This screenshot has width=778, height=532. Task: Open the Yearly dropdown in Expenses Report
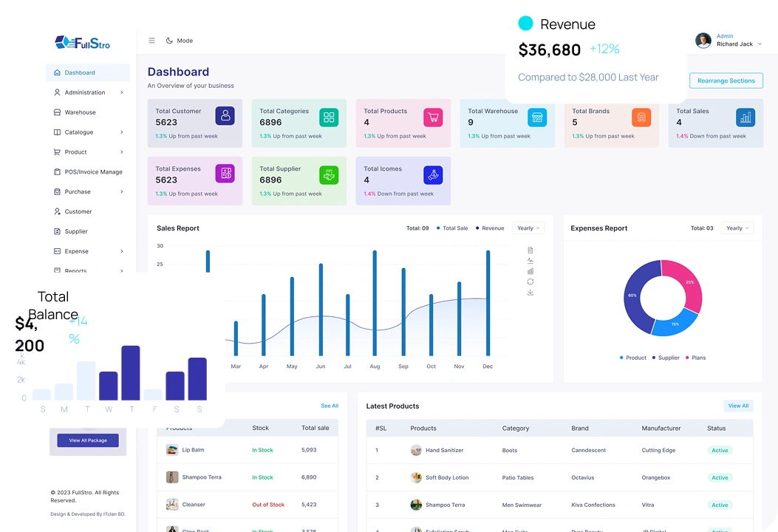click(x=737, y=228)
